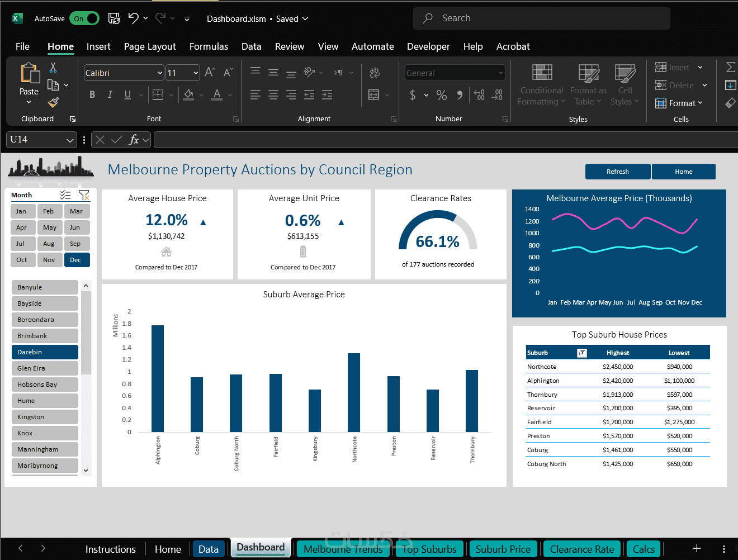738x560 pixels.
Task: Toggle Italic formatting
Action: (x=110, y=94)
